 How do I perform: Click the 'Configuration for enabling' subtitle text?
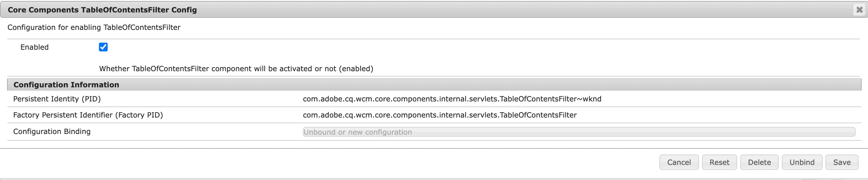[94, 27]
